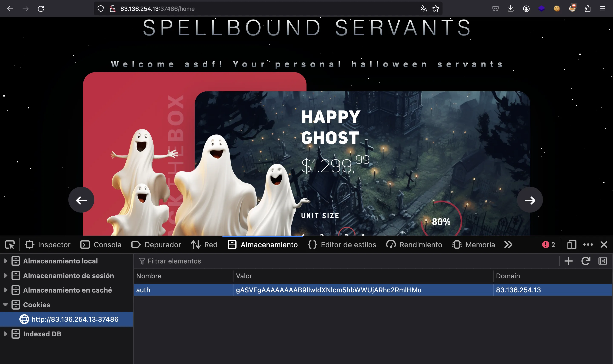
Task: Reload the page with the refresh icon
Action: pos(41,9)
